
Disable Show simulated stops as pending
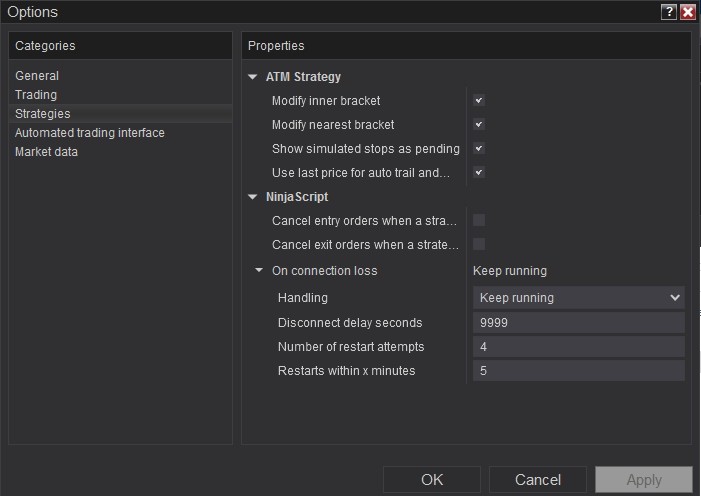pos(479,149)
